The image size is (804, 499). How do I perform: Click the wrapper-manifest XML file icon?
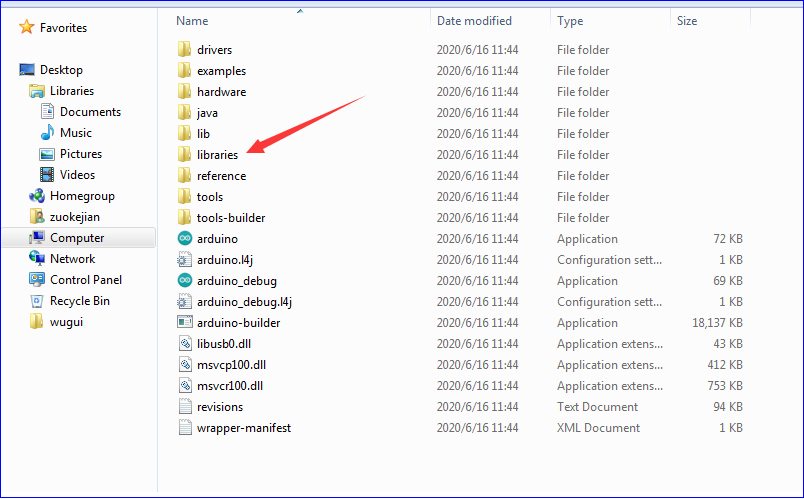click(185, 428)
